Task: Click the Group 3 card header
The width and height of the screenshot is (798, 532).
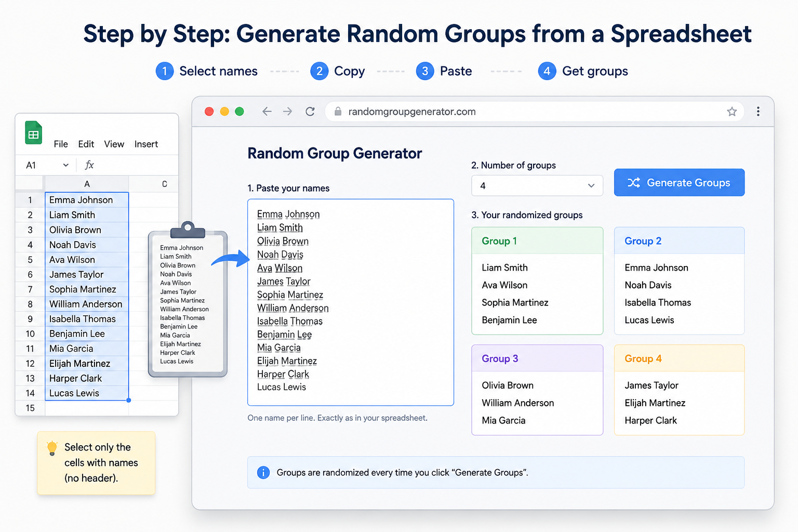Action: [537, 358]
